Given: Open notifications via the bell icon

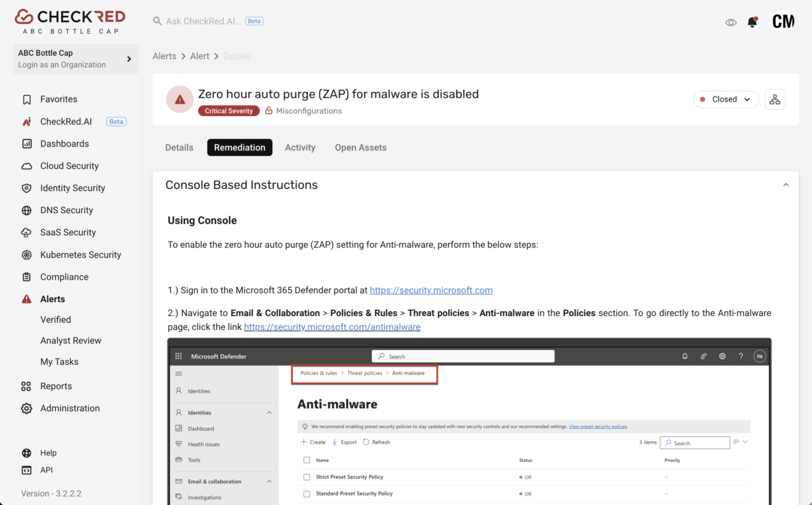Looking at the screenshot, I should (752, 21).
